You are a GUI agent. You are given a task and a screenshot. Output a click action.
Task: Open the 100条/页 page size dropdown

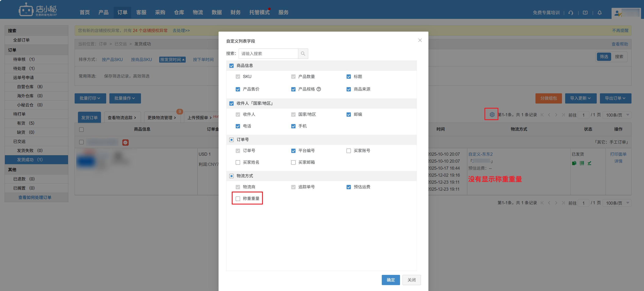617,115
